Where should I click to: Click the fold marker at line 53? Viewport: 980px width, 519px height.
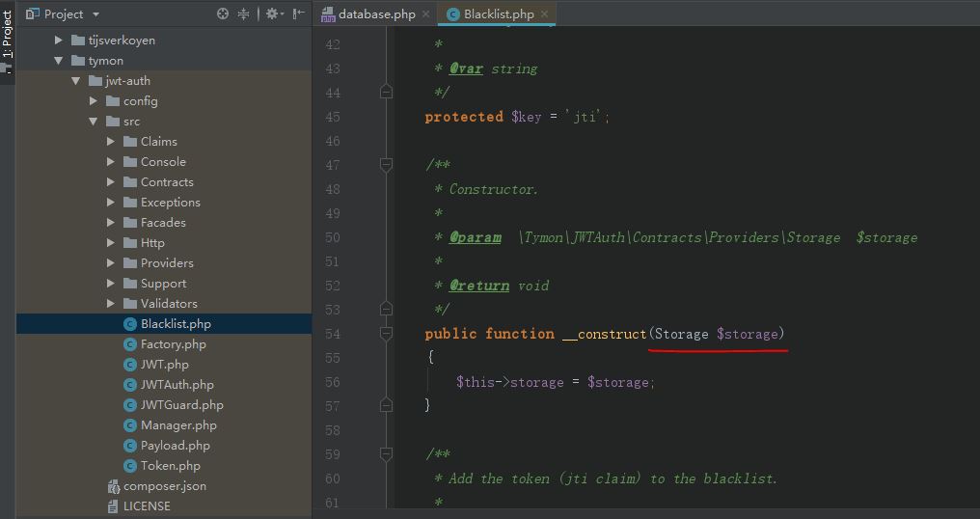[386, 309]
